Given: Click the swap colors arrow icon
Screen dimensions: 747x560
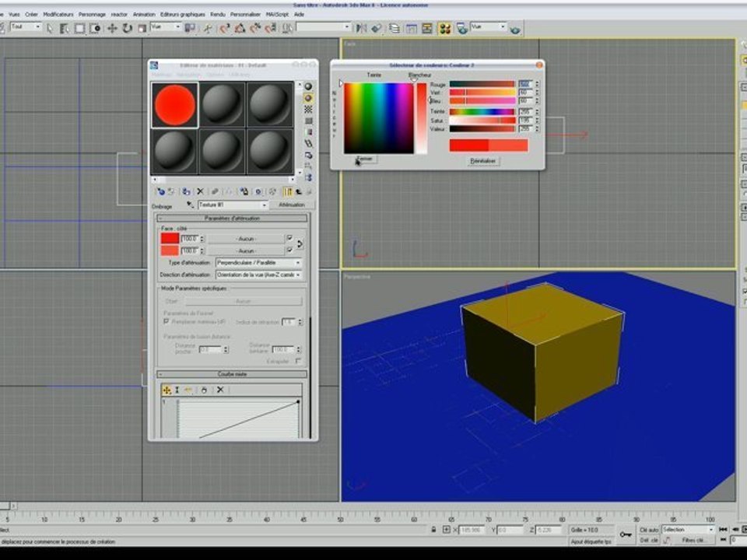Looking at the screenshot, I should click(300, 243).
